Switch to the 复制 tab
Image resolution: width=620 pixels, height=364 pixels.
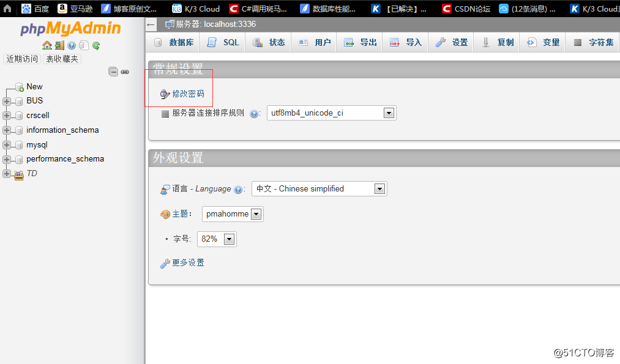(497, 42)
